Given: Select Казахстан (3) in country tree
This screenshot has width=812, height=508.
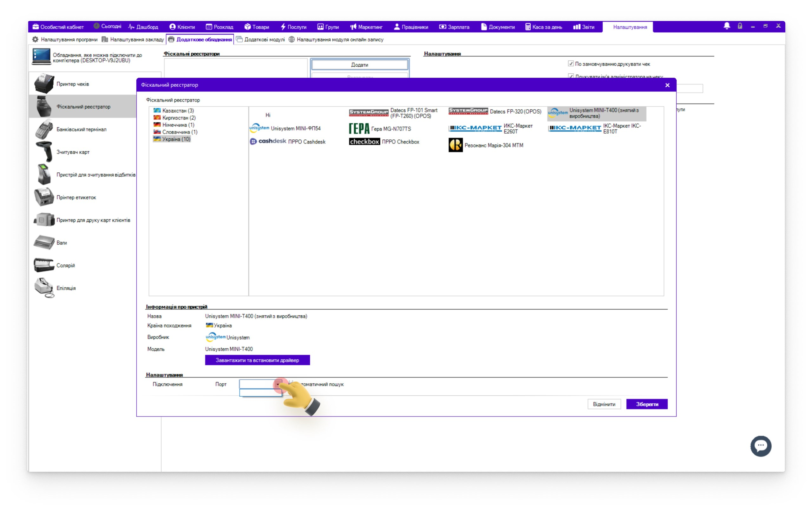Looking at the screenshot, I should click(174, 110).
